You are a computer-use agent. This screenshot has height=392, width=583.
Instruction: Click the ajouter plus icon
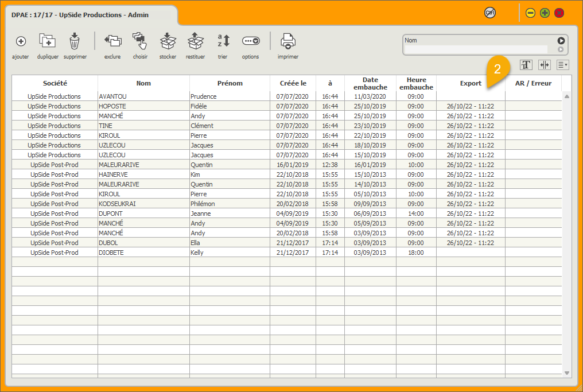point(21,41)
